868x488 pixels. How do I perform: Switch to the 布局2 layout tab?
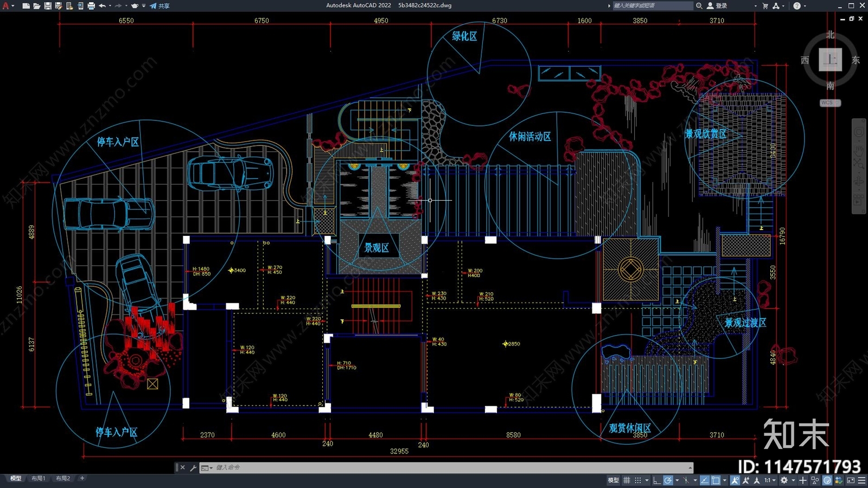(x=63, y=478)
